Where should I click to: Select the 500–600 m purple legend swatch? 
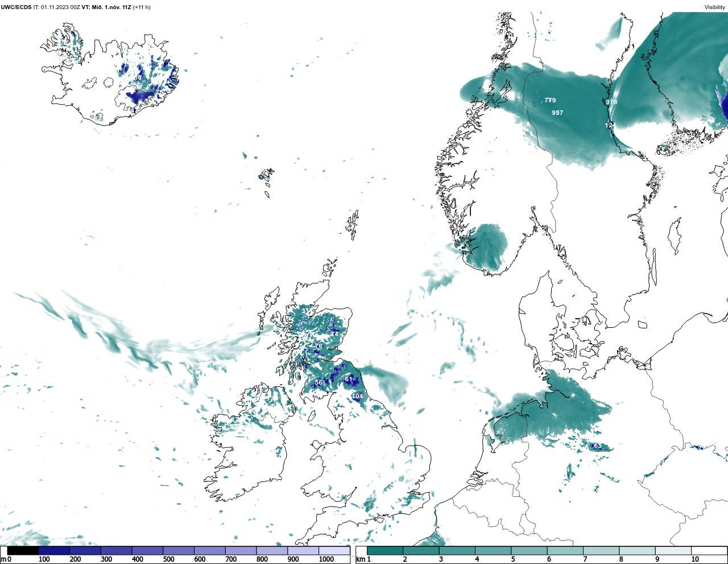pos(179,551)
